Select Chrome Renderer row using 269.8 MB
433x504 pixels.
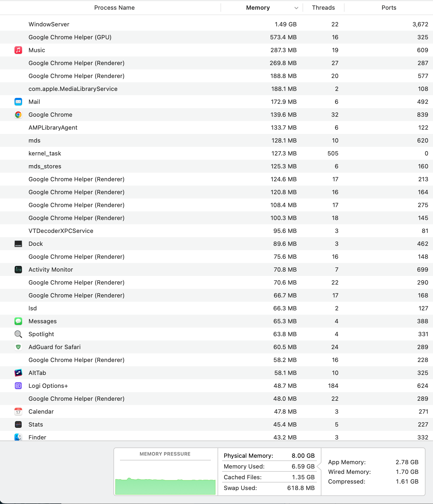click(216, 63)
